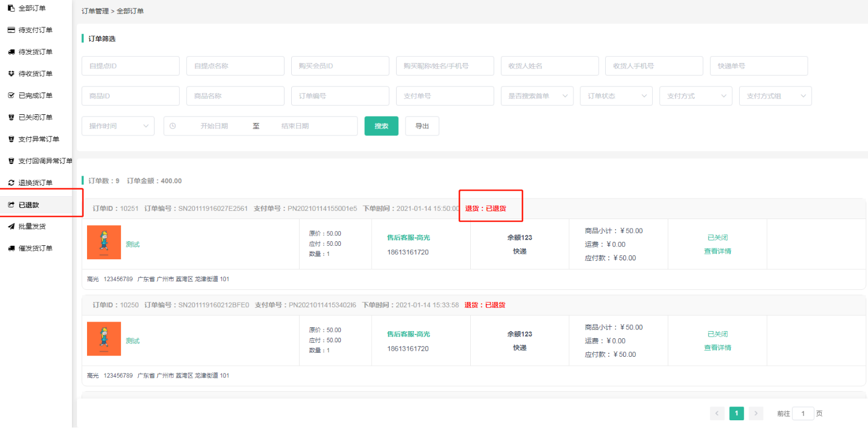Viewport: 868px width, 432px height.
Task: Click the 退换货订单 refresh icon
Action: pyautogui.click(x=11, y=183)
